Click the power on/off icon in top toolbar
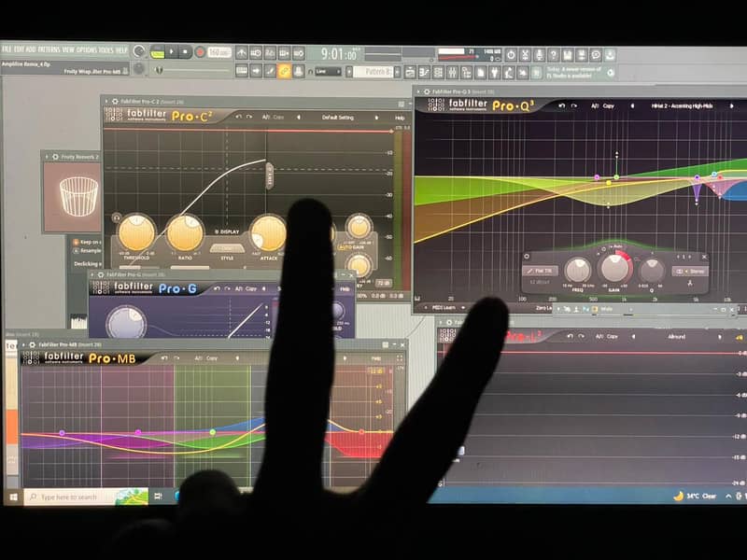Image resolution: width=747 pixels, height=560 pixels. tap(511, 55)
